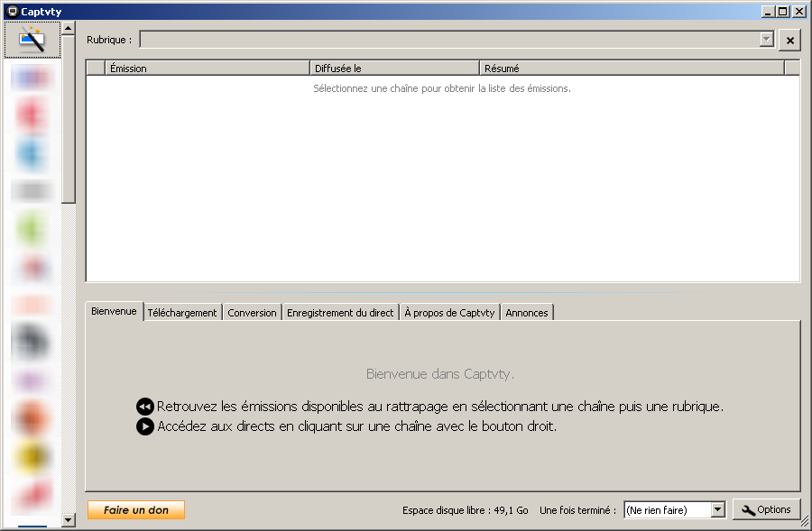Switch to the Bienvenue tab

[114, 311]
